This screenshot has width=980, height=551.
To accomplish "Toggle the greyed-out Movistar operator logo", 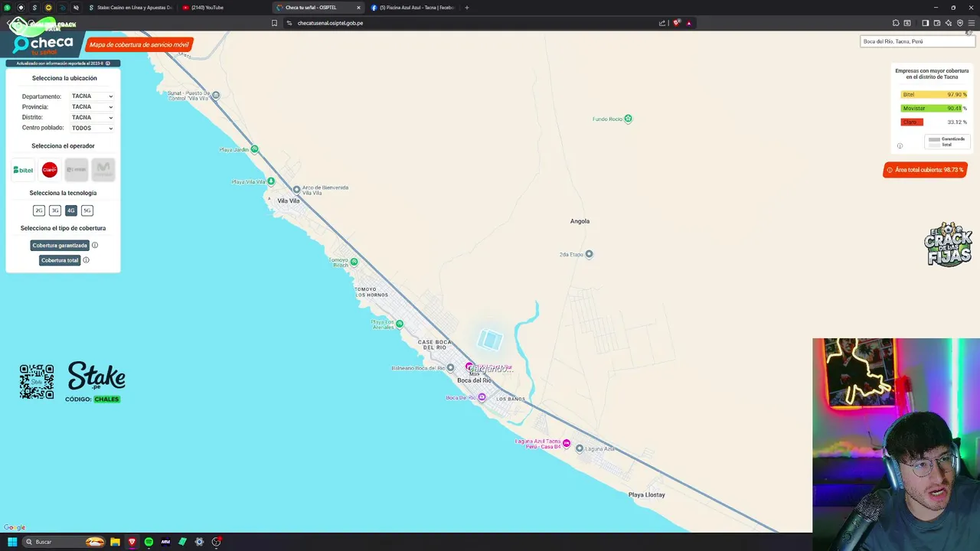I will click(x=103, y=170).
